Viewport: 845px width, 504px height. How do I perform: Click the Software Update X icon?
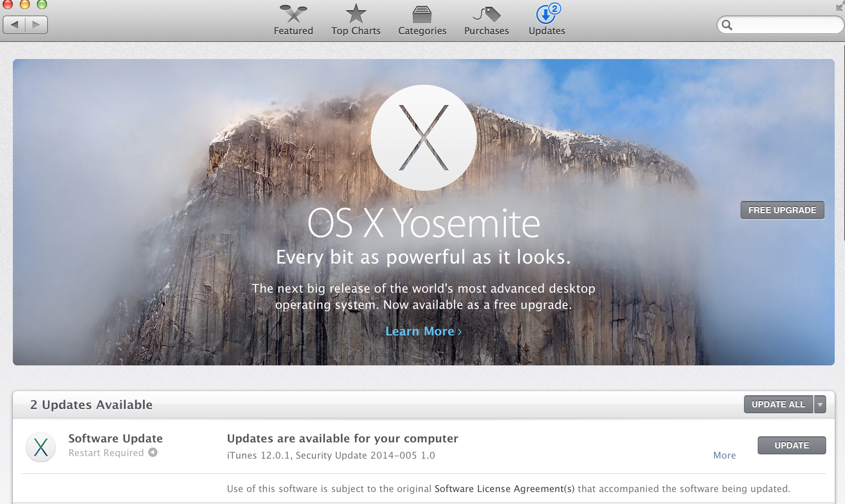[41, 447]
